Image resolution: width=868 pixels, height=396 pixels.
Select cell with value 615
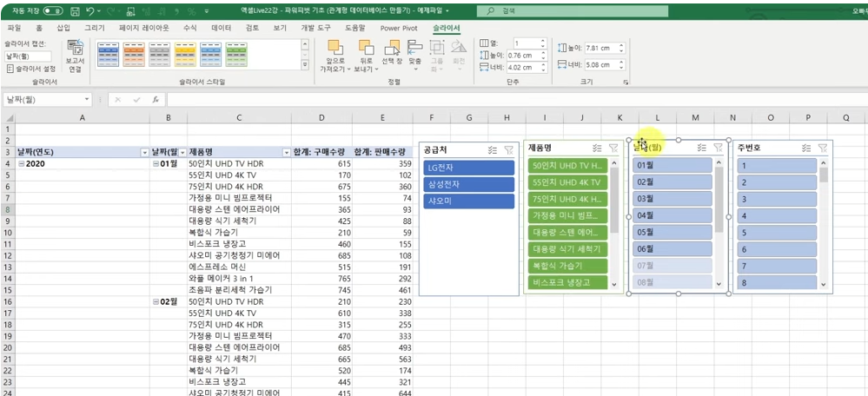pyautogui.click(x=323, y=164)
